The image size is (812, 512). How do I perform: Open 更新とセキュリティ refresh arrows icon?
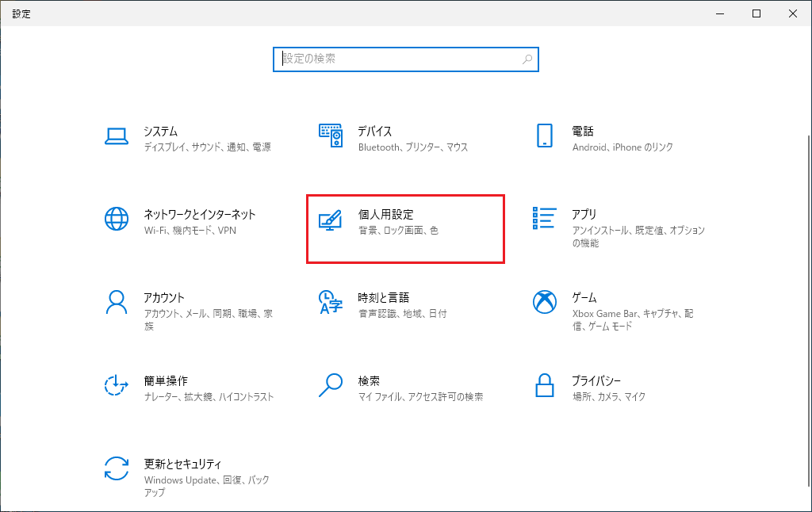(x=117, y=468)
